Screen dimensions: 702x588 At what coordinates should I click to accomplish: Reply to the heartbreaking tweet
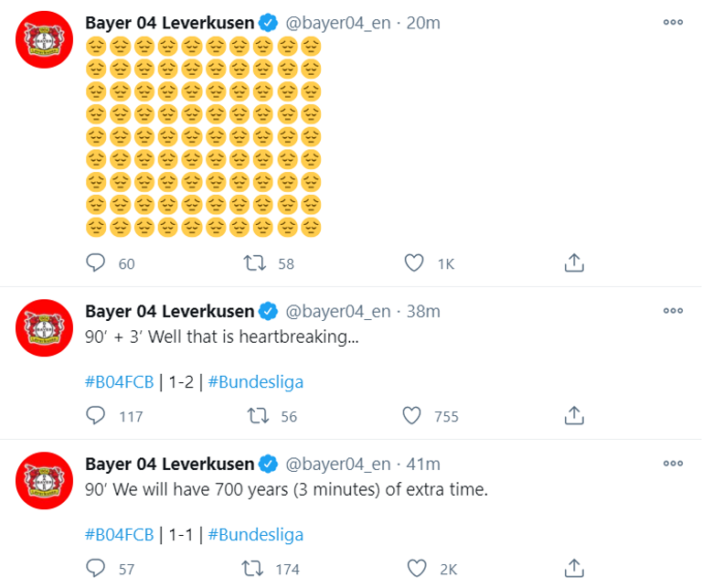click(x=96, y=416)
